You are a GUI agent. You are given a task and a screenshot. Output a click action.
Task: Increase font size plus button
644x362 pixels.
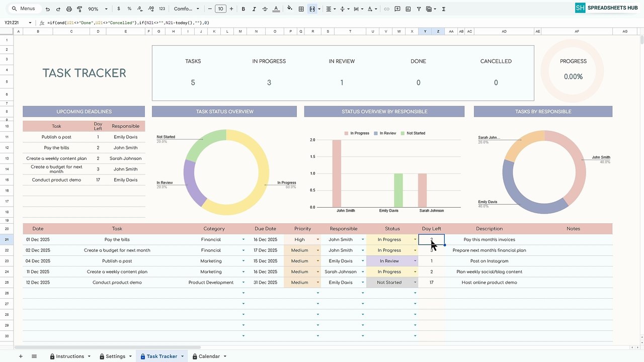(231, 9)
